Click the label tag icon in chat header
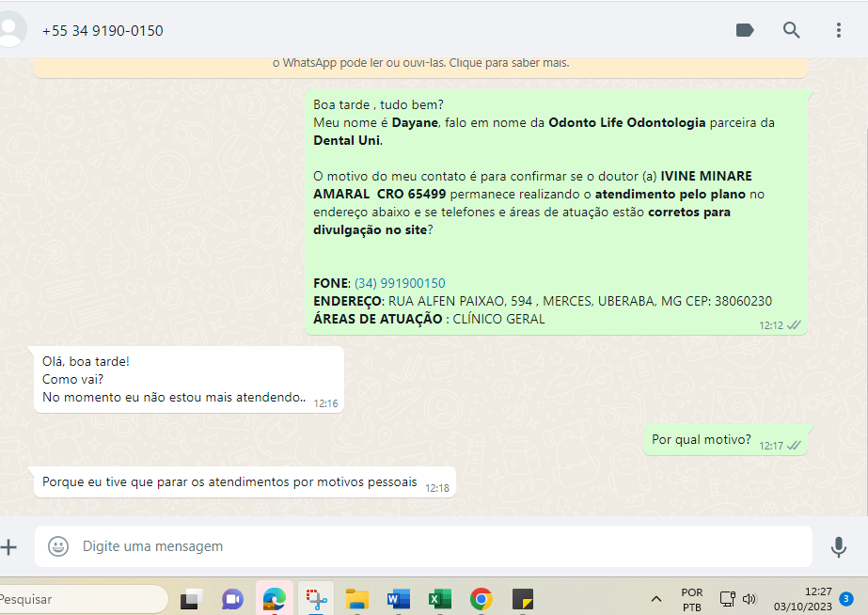 tap(745, 30)
